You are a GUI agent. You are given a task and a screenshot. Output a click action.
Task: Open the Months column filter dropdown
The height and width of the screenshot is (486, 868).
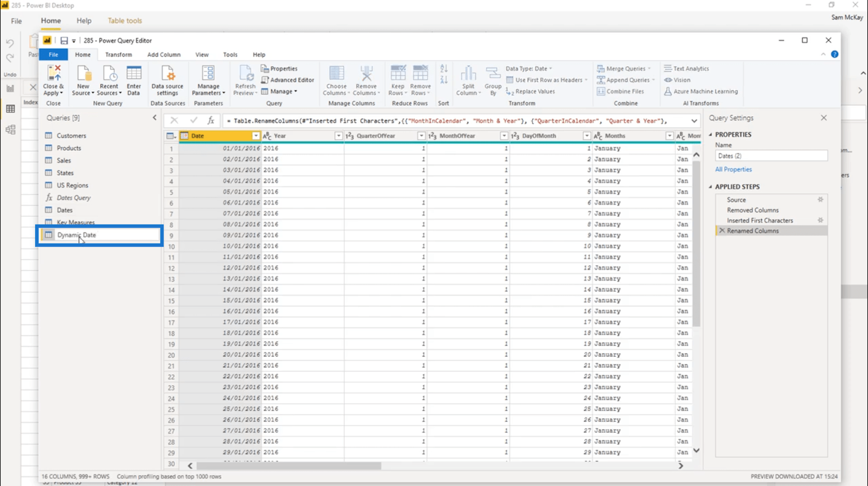point(669,136)
